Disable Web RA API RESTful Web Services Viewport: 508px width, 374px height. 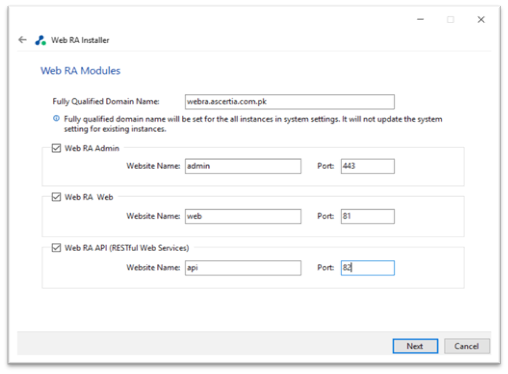(56, 248)
